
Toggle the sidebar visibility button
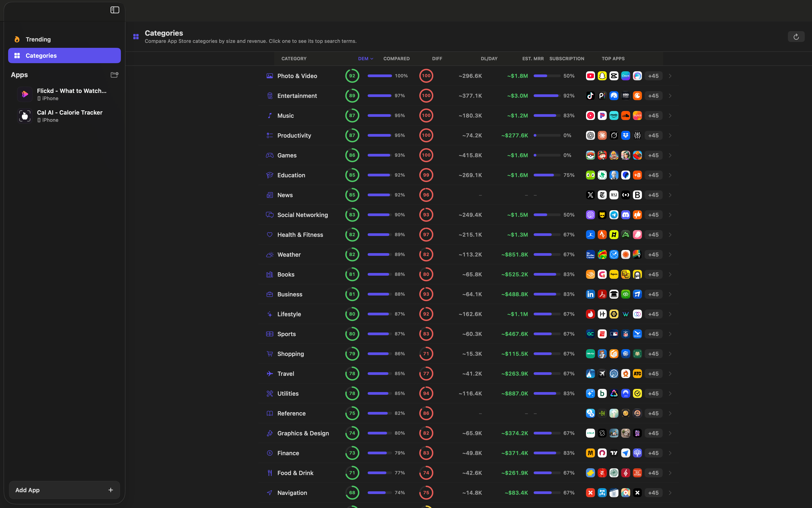click(x=115, y=10)
